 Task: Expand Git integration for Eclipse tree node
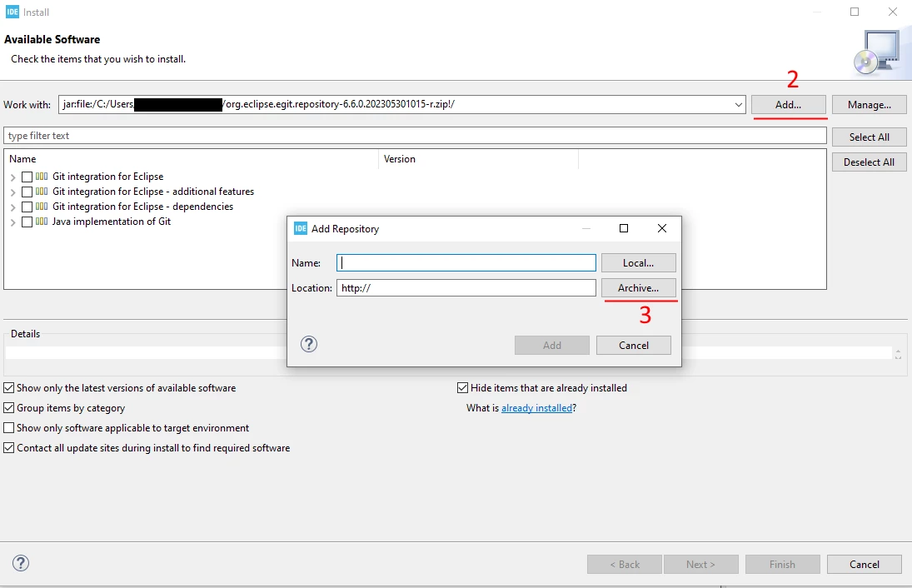click(12, 177)
